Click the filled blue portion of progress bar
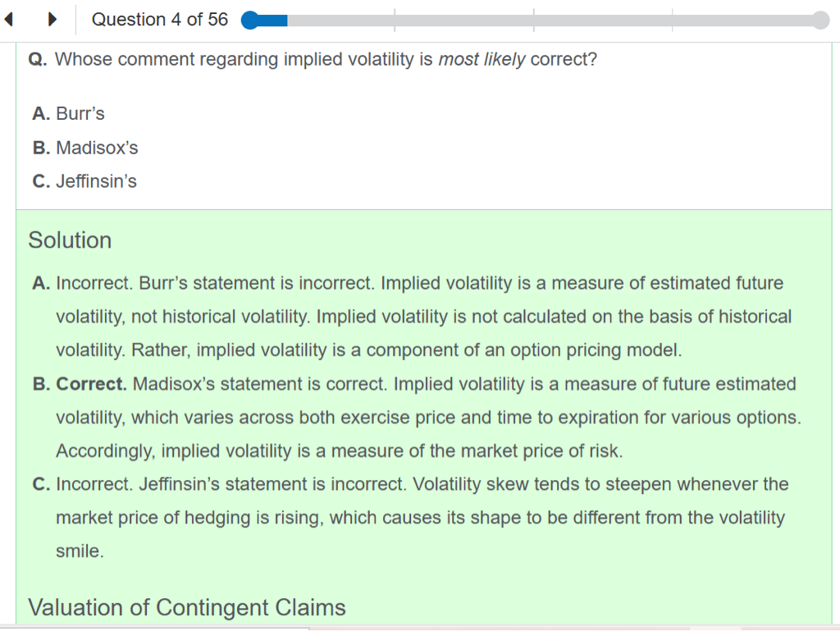The width and height of the screenshot is (840, 631). 272,21
